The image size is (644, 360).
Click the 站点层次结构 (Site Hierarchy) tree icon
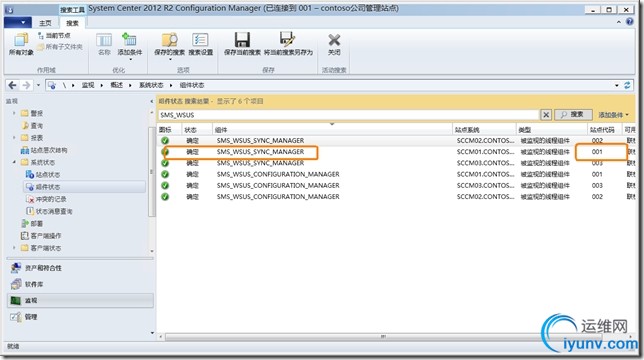click(25, 150)
